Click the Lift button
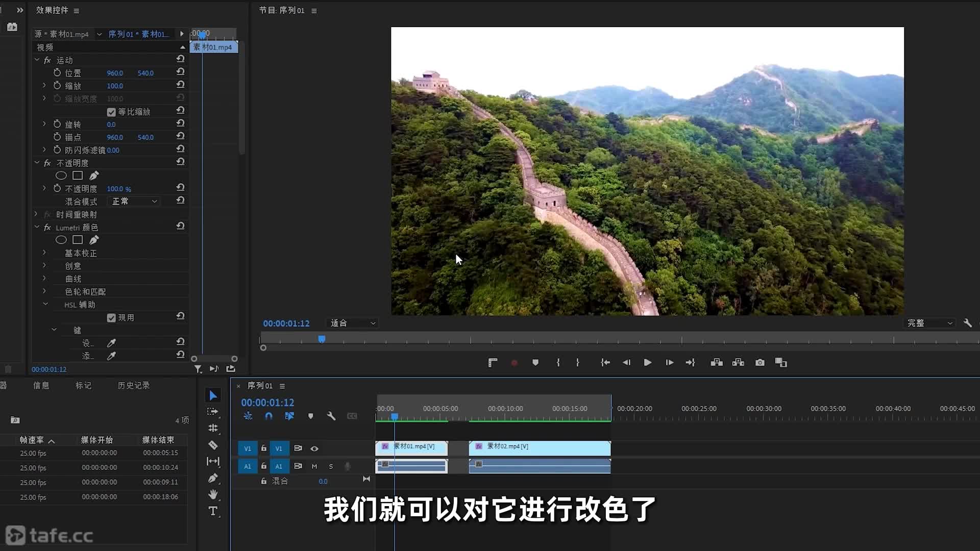The height and width of the screenshot is (551, 980). point(717,362)
